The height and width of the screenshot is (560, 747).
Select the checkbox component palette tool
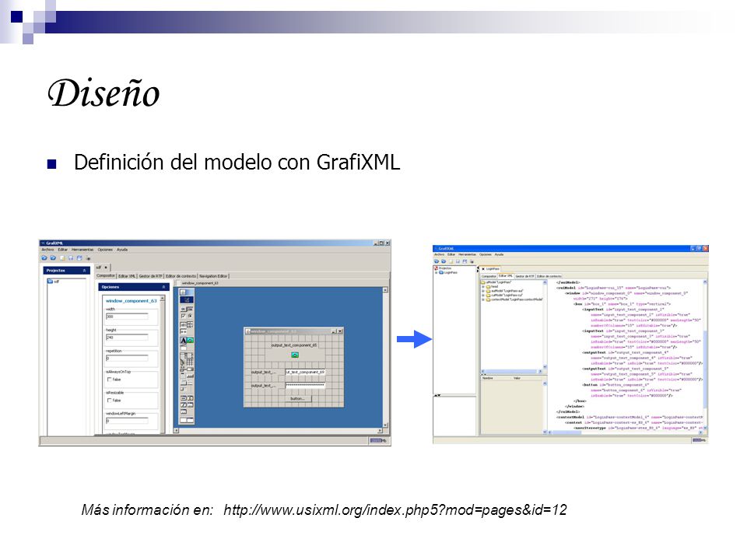pos(184,316)
